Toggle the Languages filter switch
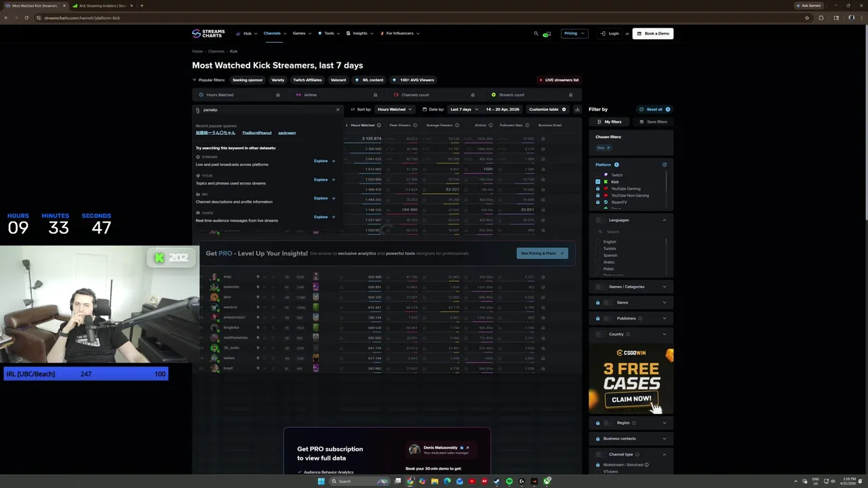 [x=601, y=220]
